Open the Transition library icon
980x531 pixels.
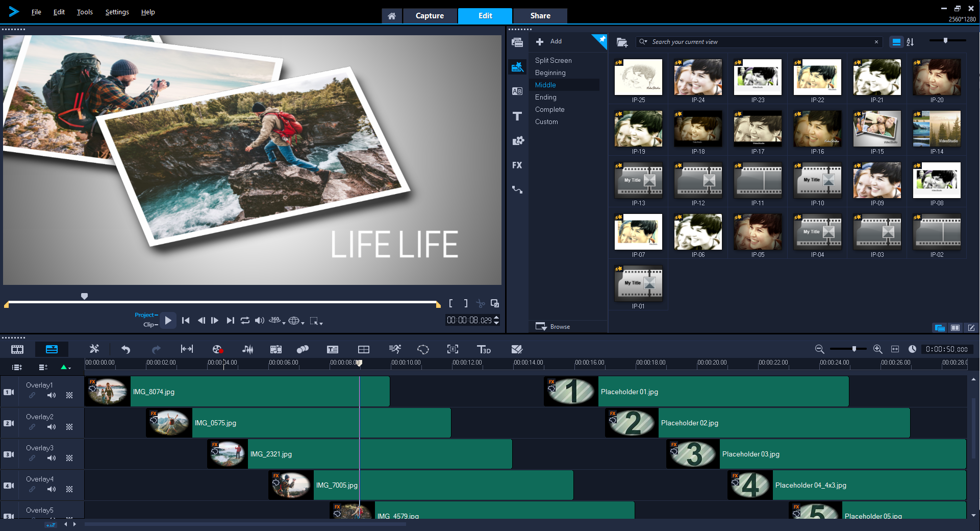[517, 91]
